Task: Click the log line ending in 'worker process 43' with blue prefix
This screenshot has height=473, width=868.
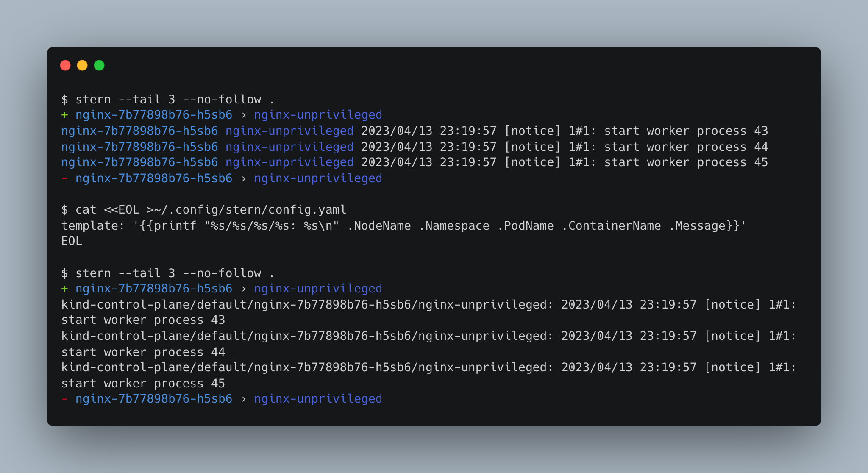Action: click(x=415, y=131)
